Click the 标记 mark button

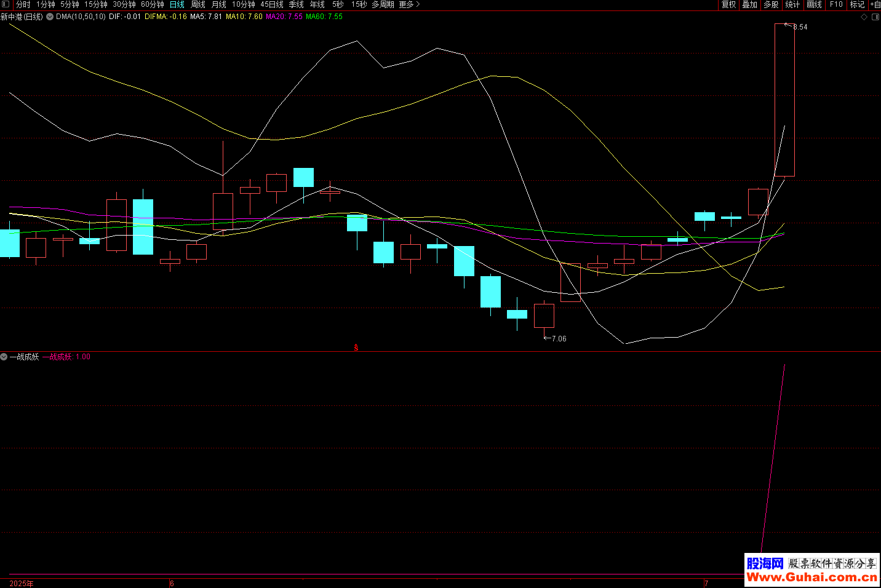[x=857, y=4]
